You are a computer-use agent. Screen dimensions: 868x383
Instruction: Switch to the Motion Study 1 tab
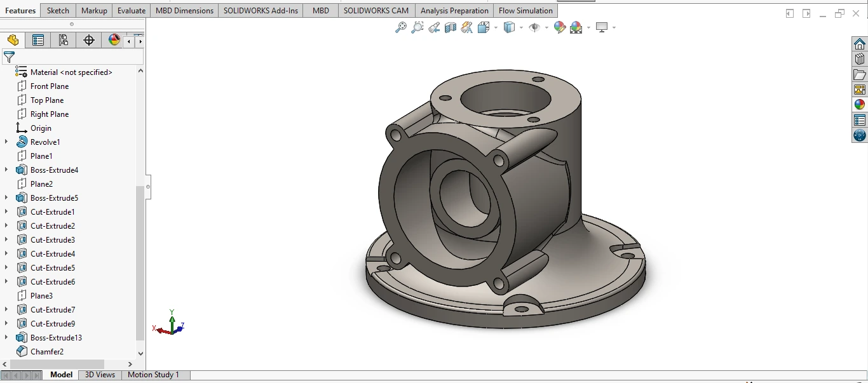click(x=153, y=375)
